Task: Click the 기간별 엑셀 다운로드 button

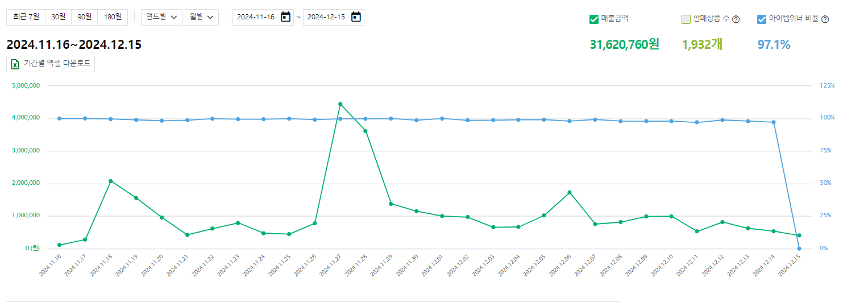Action: 51,64
